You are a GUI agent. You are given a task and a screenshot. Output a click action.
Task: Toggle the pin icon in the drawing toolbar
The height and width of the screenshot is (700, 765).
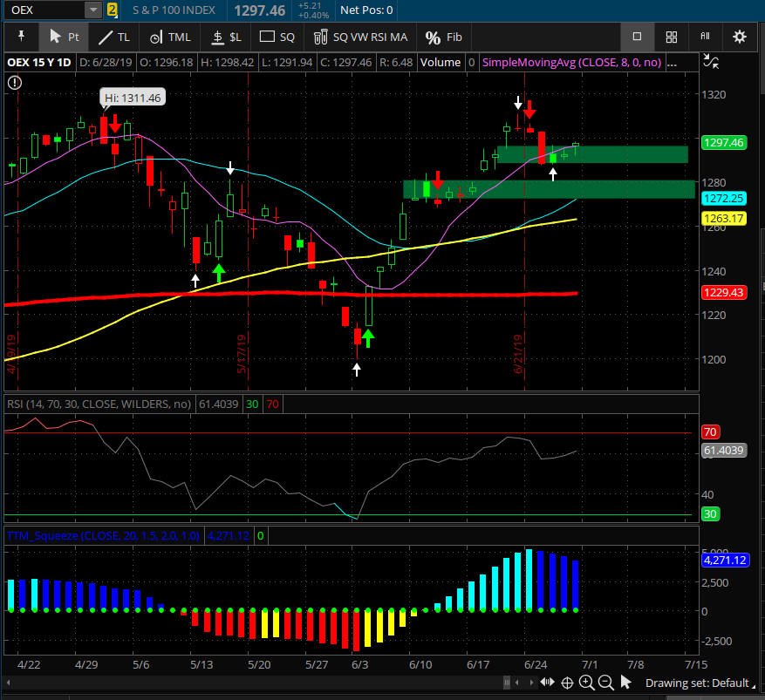tap(21, 37)
